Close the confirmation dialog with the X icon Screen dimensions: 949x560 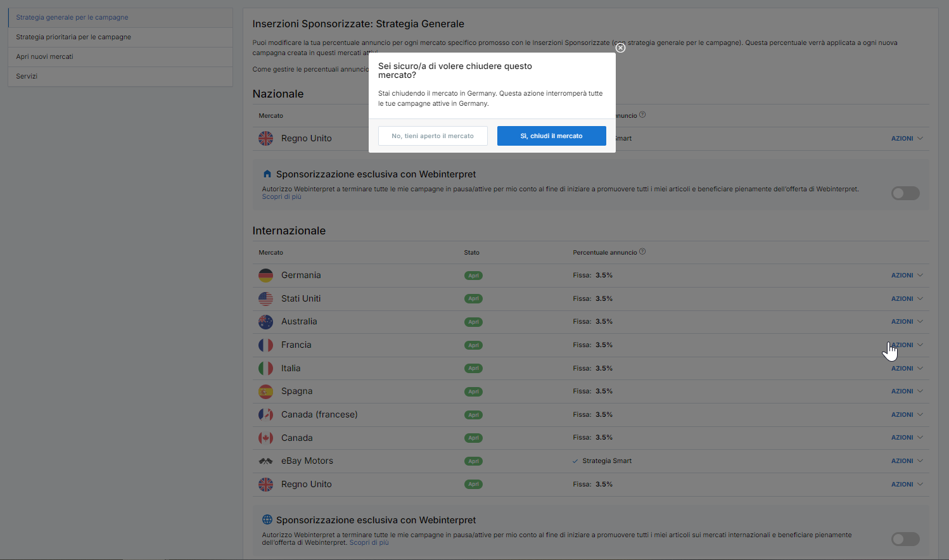pyautogui.click(x=620, y=48)
